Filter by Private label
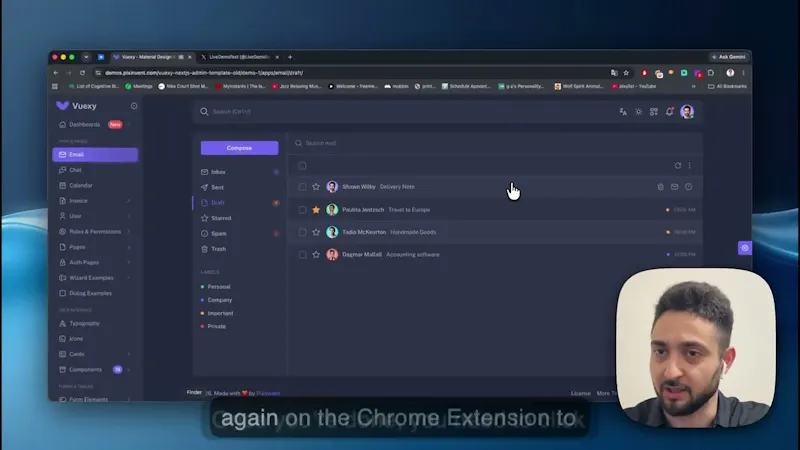The image size is (800, 450). pos(213,326)
